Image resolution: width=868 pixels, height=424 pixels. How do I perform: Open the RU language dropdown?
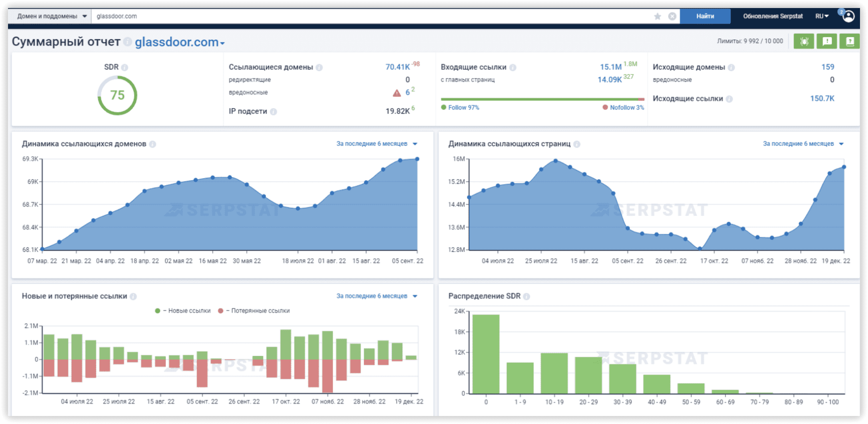coord(822,16)
